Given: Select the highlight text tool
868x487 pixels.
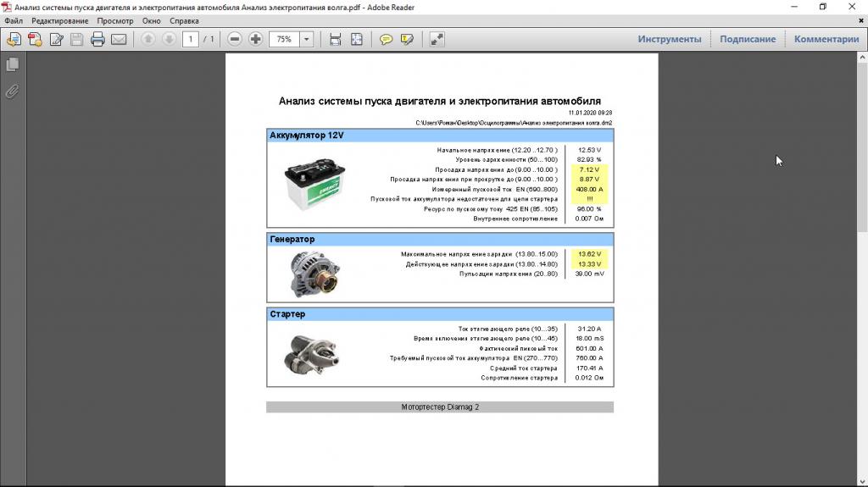Looking at the screenshot, I should click(x=407, y=39).
